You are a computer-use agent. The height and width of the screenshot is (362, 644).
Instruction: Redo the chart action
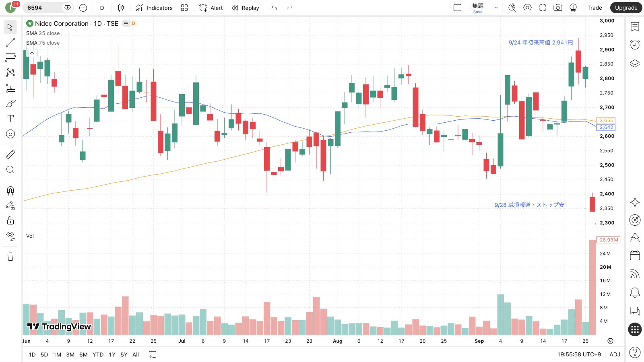[x=289, y=8]
